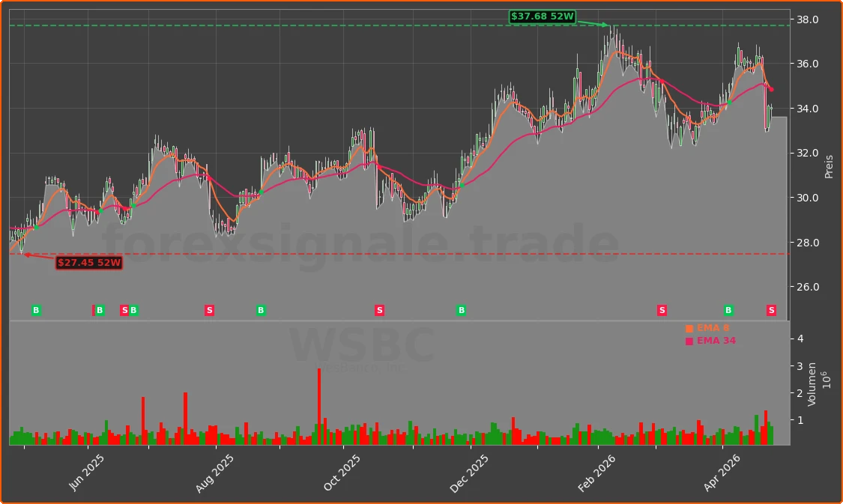Image resolution: width=843 pixels, height=504 pixels.
Task: Click the 32.0 price axis value
Action: point(808,153)
